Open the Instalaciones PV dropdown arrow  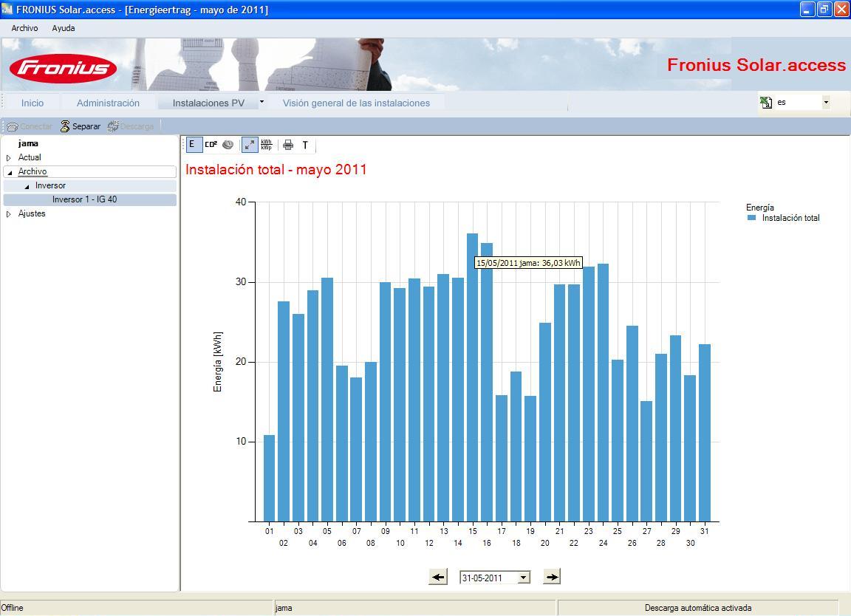(x=262, y=101)
